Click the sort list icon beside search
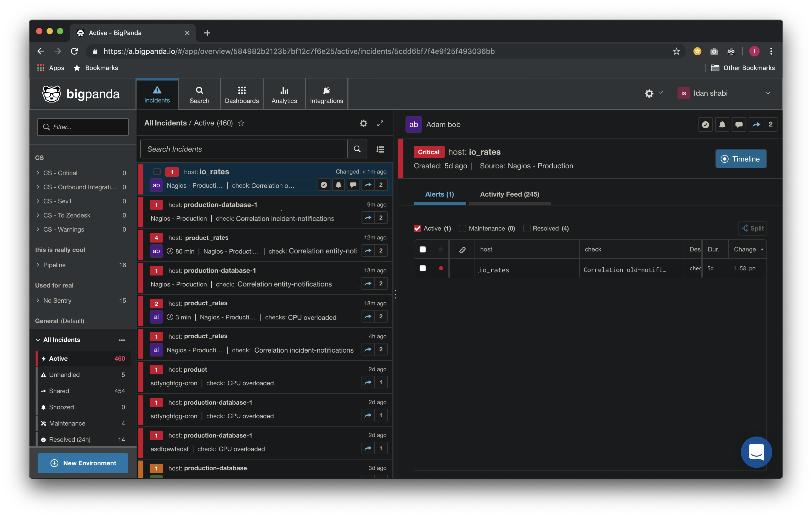 [x=380, y=149]
